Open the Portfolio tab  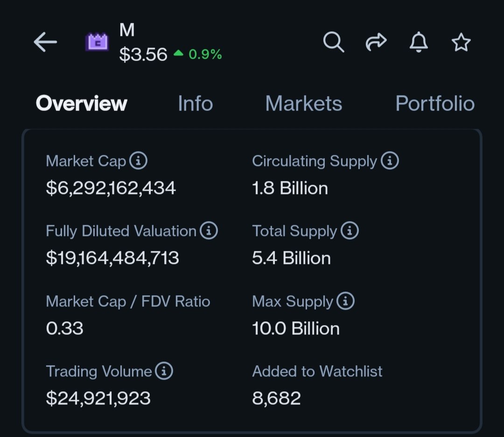point(435,104)
